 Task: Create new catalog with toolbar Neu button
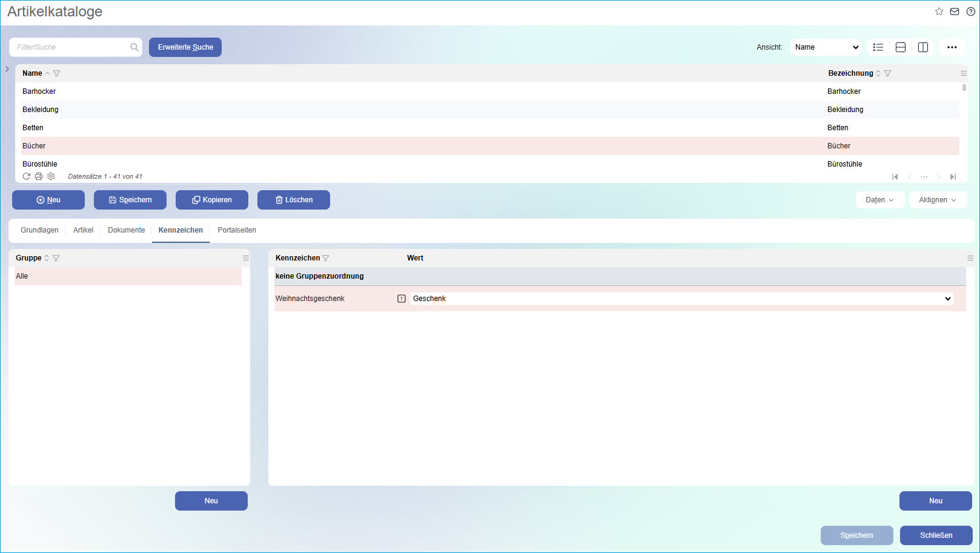(x=48, y=200)
